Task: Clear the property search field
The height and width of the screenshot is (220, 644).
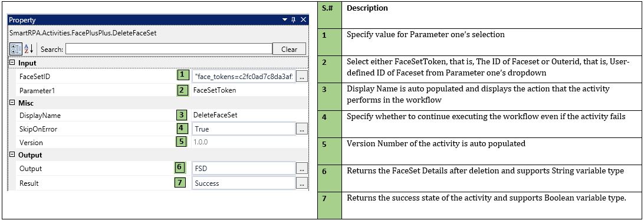Action: pos(289,49)
